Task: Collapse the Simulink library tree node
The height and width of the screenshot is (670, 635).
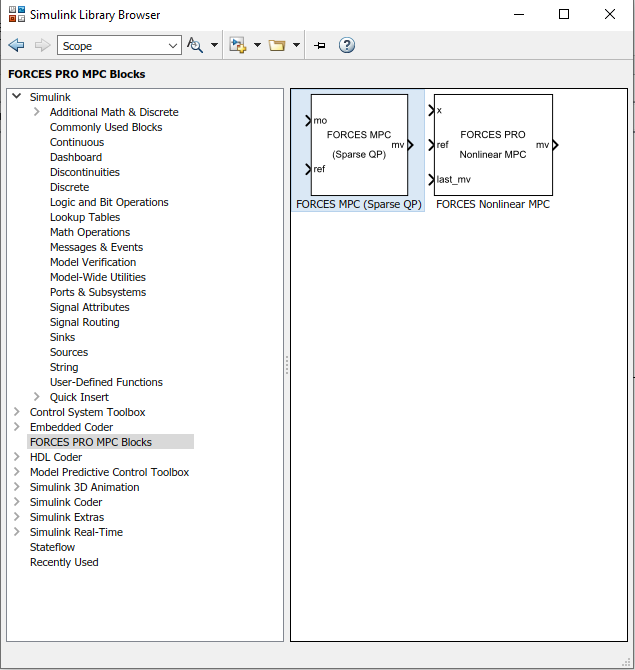Action: (17, 96)
